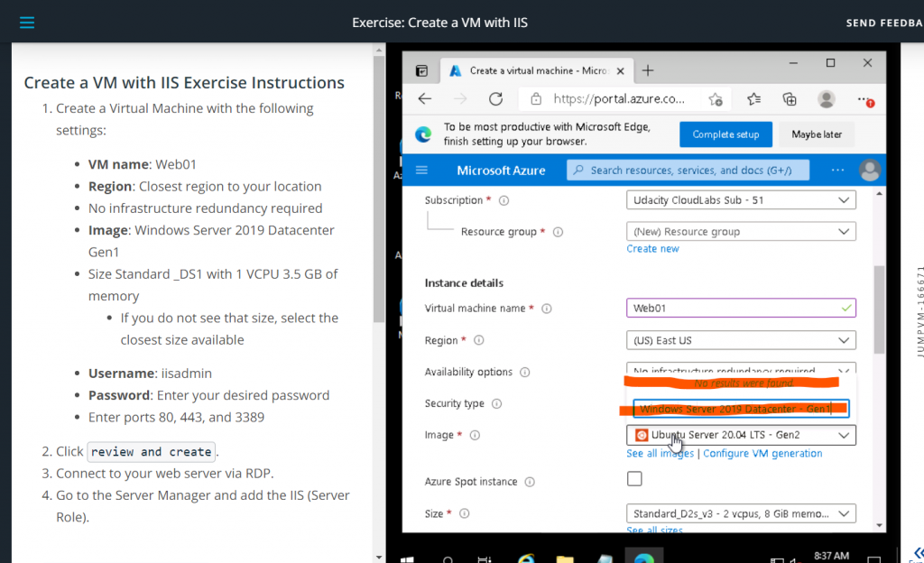
Task: Focus the portal.azure.com address bar
Action: pos(619,99)
